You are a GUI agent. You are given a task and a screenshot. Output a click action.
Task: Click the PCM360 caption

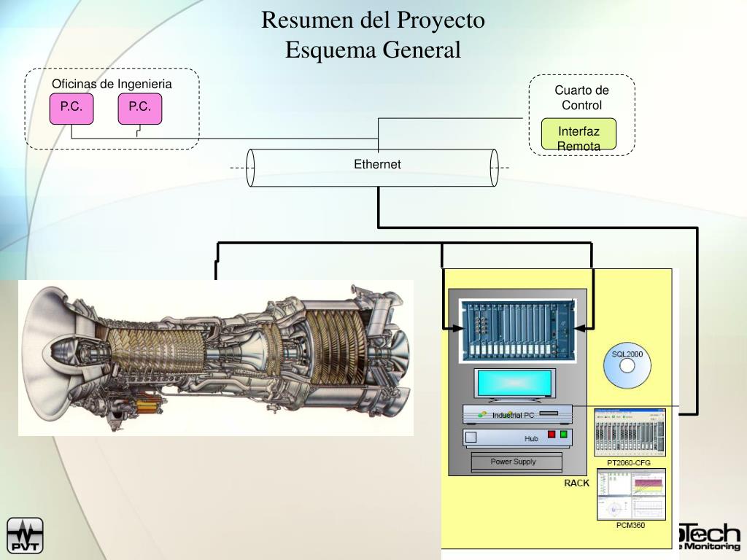[630, 525]
